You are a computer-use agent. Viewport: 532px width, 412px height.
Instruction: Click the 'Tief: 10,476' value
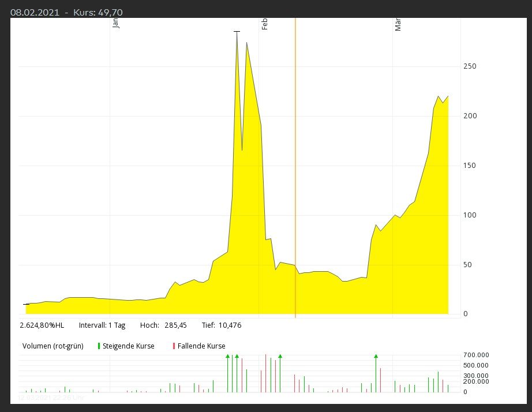[221, 325]
